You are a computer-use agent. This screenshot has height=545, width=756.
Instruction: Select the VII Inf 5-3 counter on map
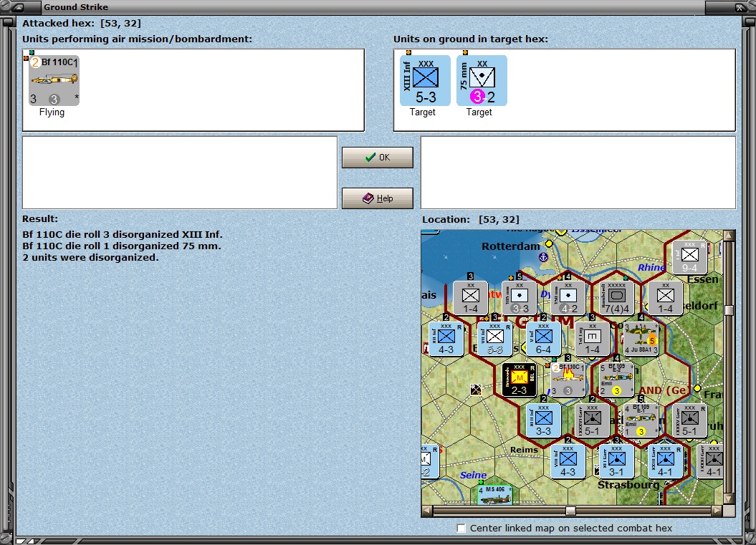[x=494, y=339]
